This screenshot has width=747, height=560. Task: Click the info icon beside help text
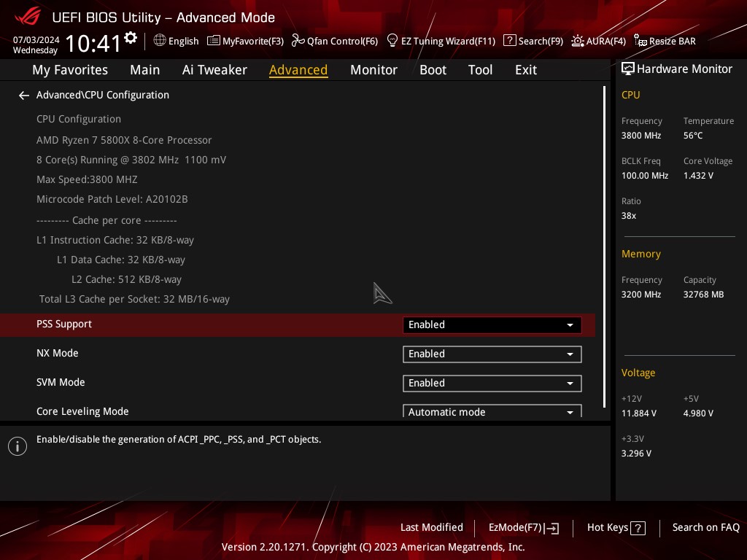point(18,446)
